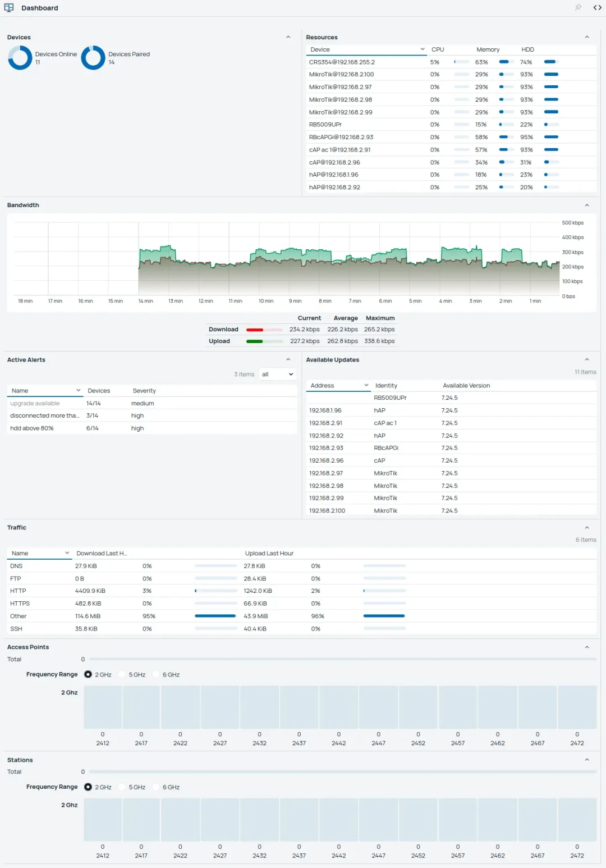Select 2 GHz in Access Points frequency range
The width and height of the screenshot is (606, 868).
(88, 674)
